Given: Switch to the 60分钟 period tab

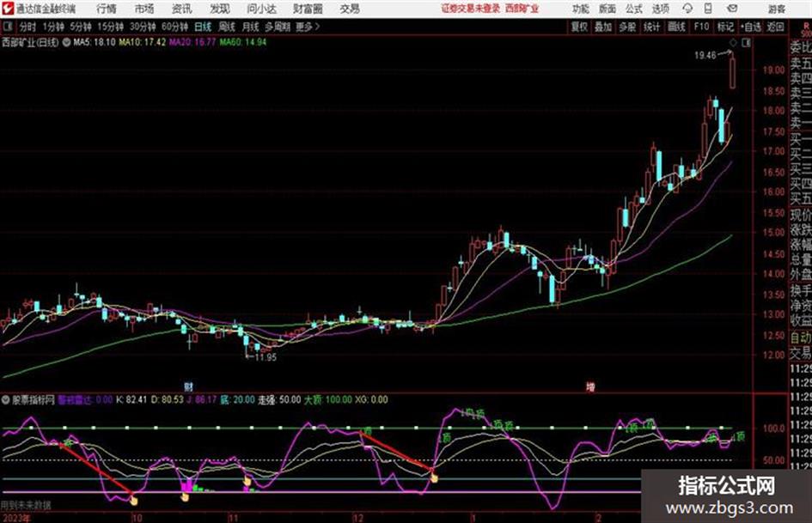Looking at the screenshot, I should pyautogui.click(x=174, y=27).
